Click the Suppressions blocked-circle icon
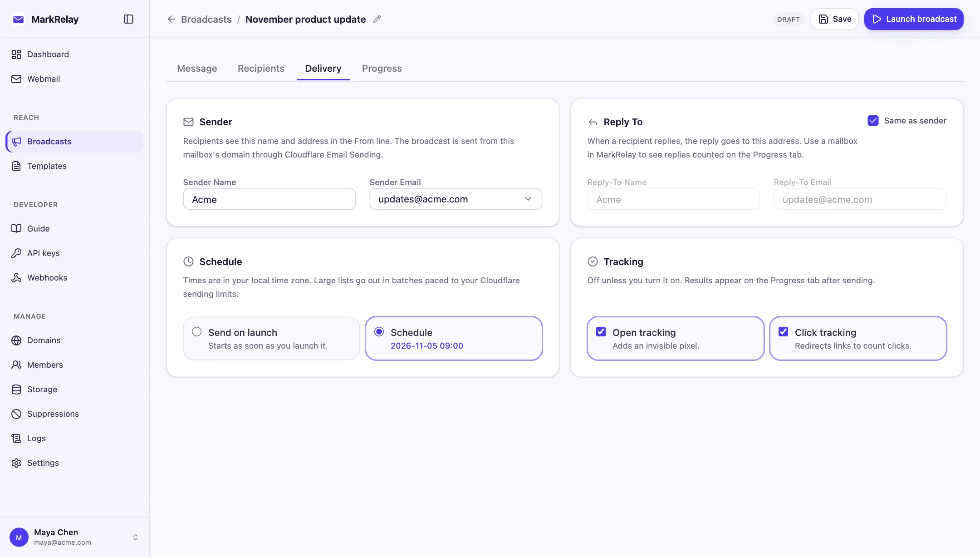This screenshot has width=980, height=557. coord(16,414)
